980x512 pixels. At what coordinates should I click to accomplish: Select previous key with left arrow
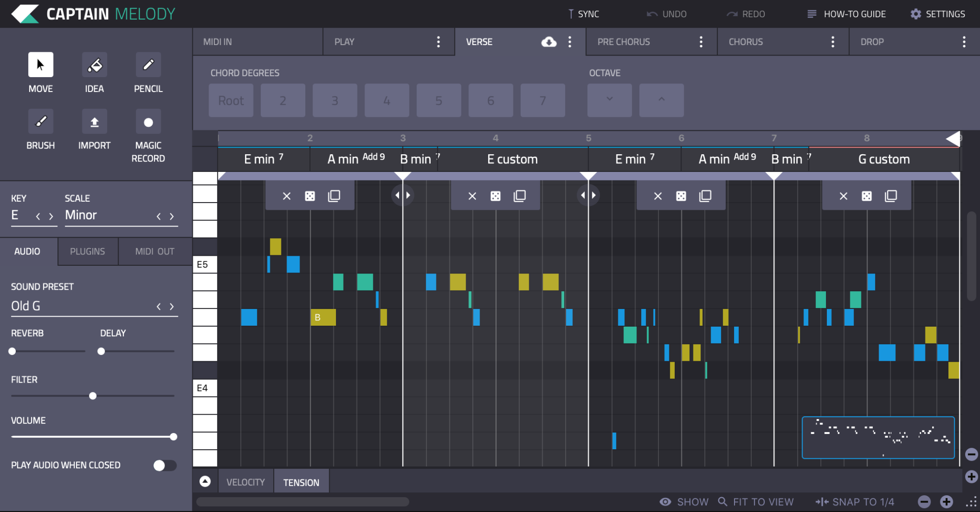point(38,216)
